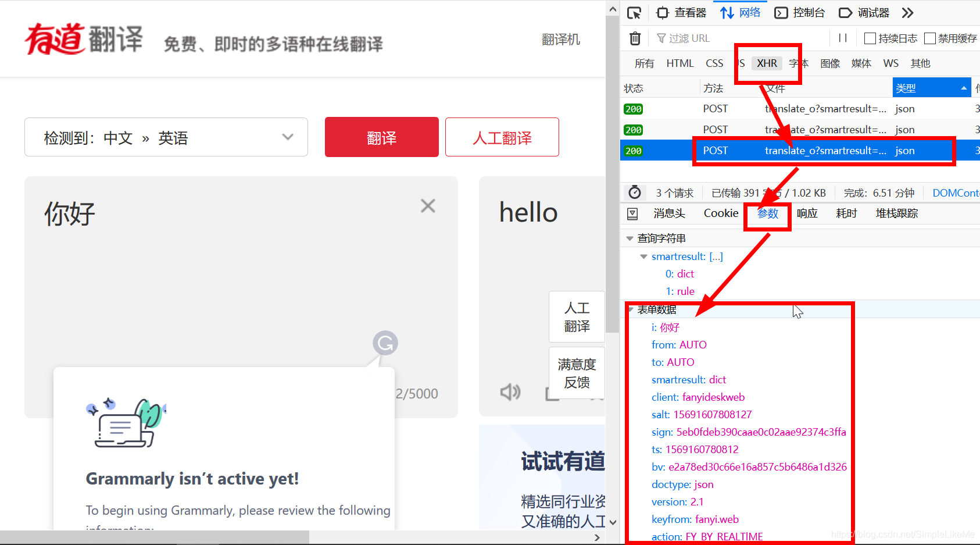The width and height of the screenshot is (980, 545).
Task: Click the 'client: fanyideskweb' parameter
Action: click(x=698, y=397)
